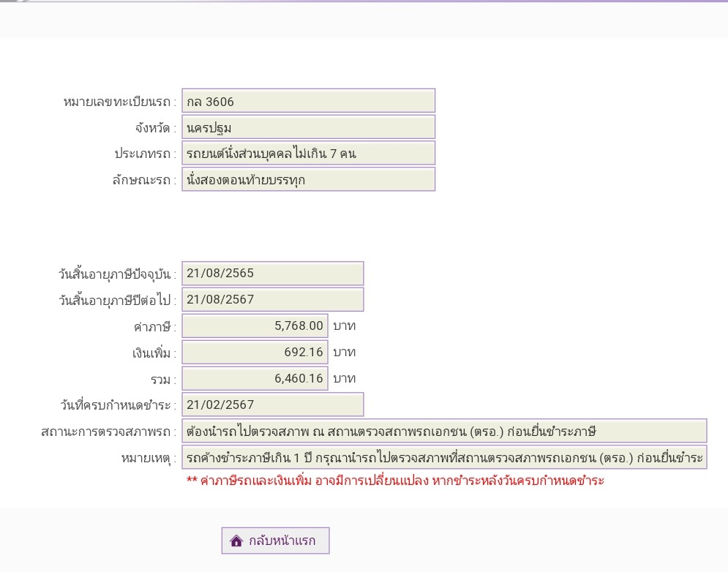The image size is (728, 572).
Task: Click the label วันที่ครบกำหนดชำระ
Action: click(118, 405)
